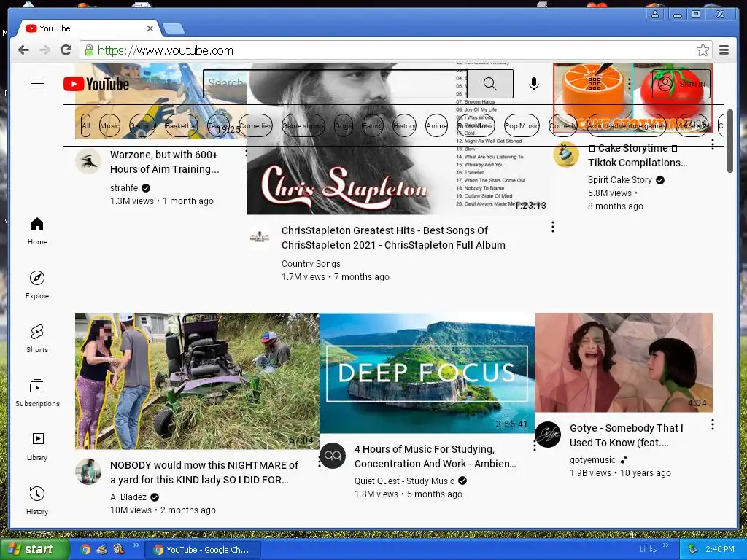Select the History filter chip
This screenshot has width=747, height=560.
(404, 125)
